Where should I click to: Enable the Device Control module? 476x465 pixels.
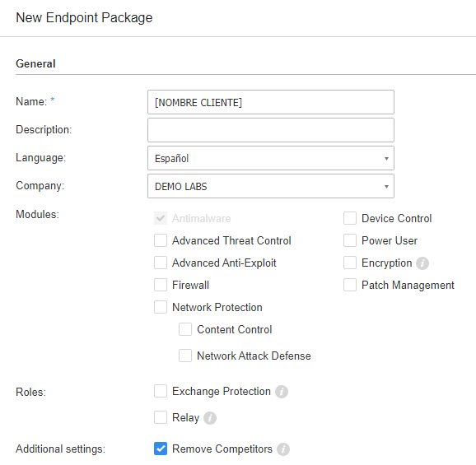tap(350, 218)
